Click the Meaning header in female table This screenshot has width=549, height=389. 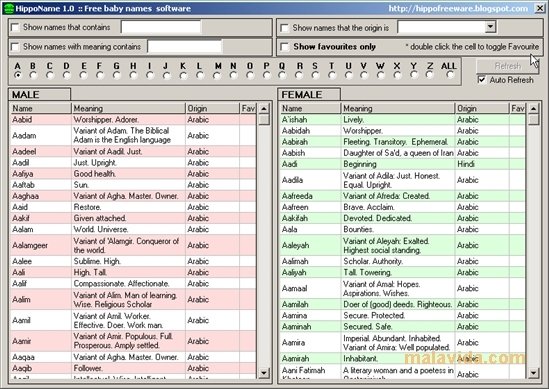click(x=398, y=108)
